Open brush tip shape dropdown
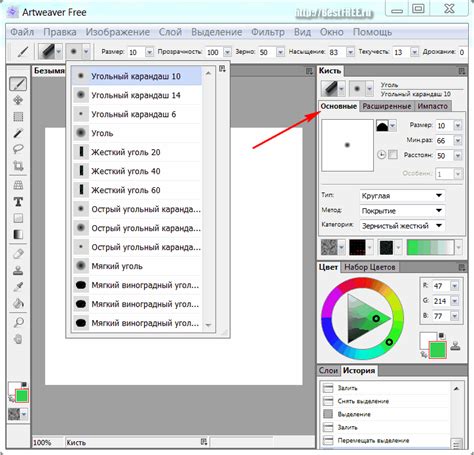The image size is (474, 455). (x=393, y=126)
